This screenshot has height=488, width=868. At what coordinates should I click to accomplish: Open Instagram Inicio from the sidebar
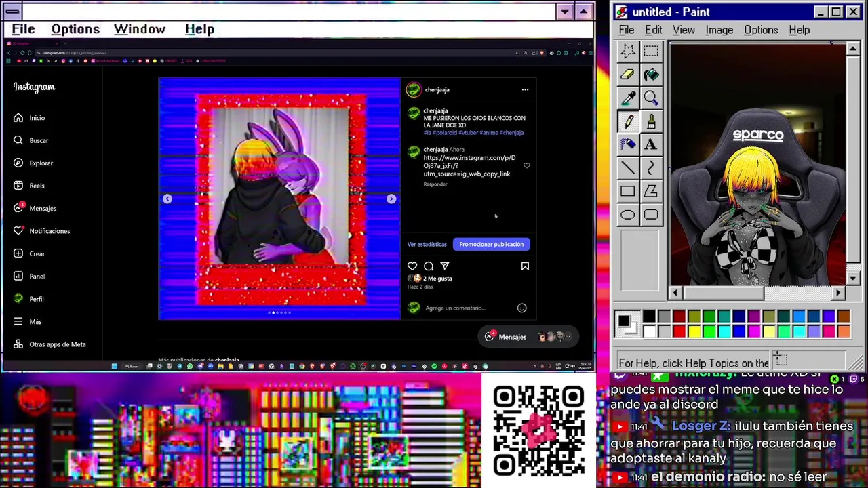coord(29,118)
